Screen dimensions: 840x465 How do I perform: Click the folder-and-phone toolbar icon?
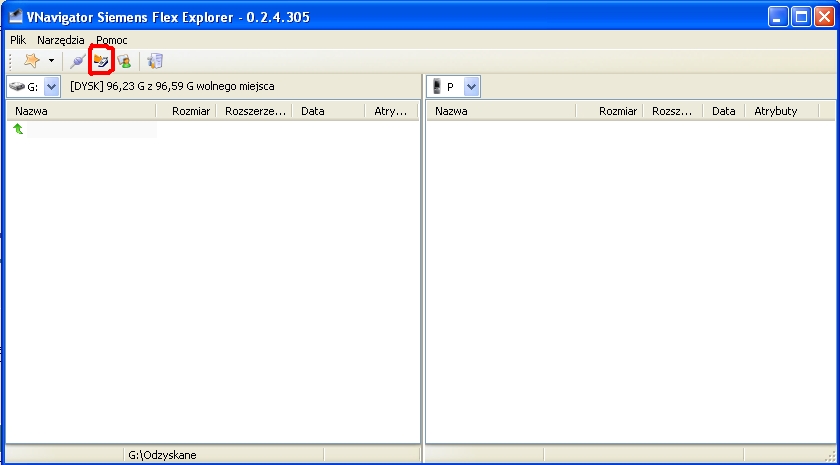coord(101,61)
